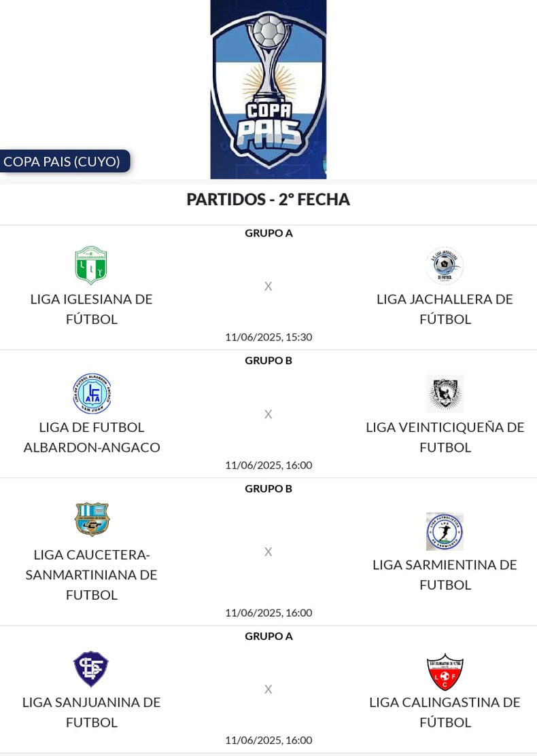Open the Liga Jachallera de Fútbol team link

click(x=445, y=309)
